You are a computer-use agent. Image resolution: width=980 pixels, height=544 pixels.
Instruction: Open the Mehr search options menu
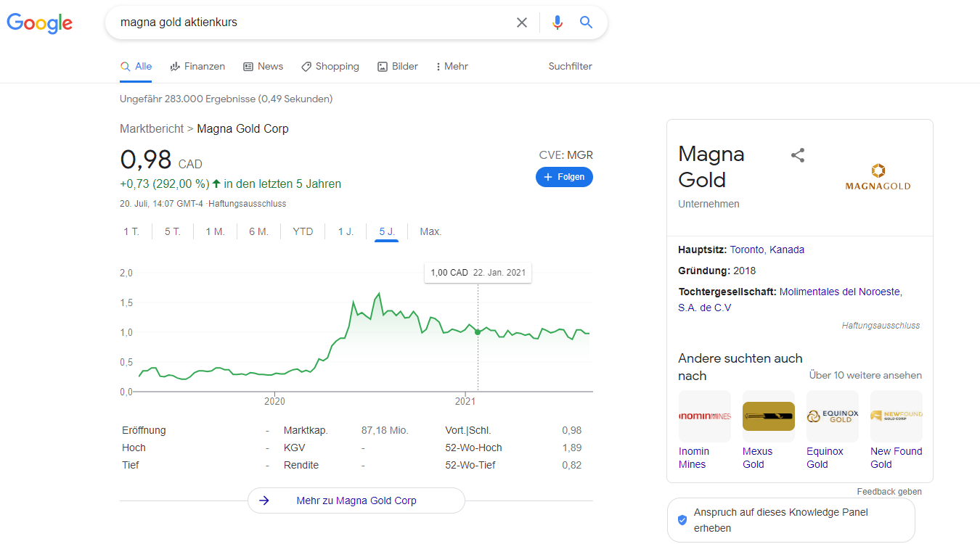click(x=452, y=67)
